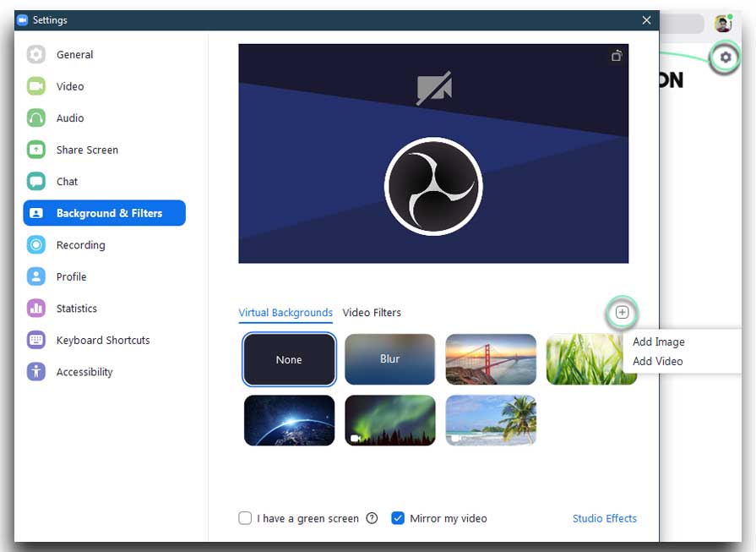Select the None background option
Viewport: 756px width, 552px height.
[289, 359]
